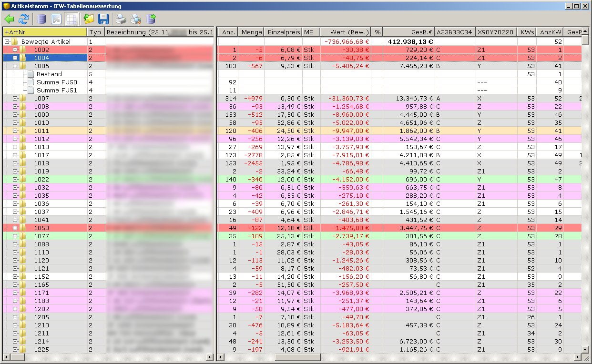
Task: Open file using the folder icon
Action: coord(89,19)
